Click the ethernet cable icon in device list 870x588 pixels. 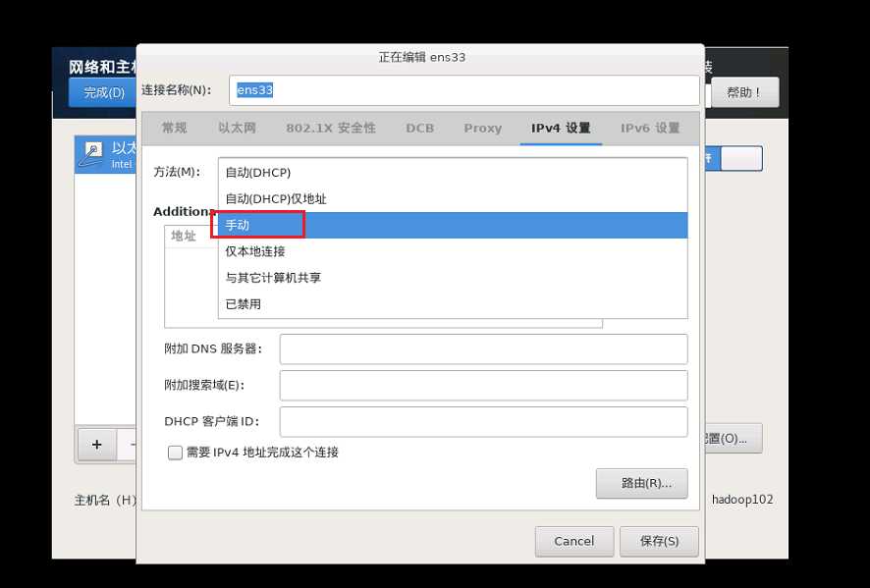[x=91, y=155]
